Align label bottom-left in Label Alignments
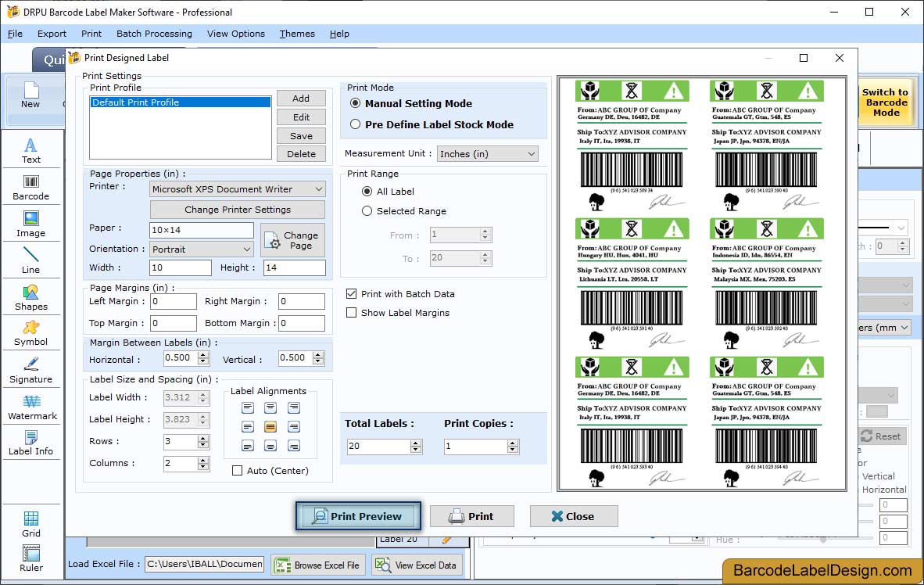This screenshot has width=924, height=585. (x=248, y=446)
